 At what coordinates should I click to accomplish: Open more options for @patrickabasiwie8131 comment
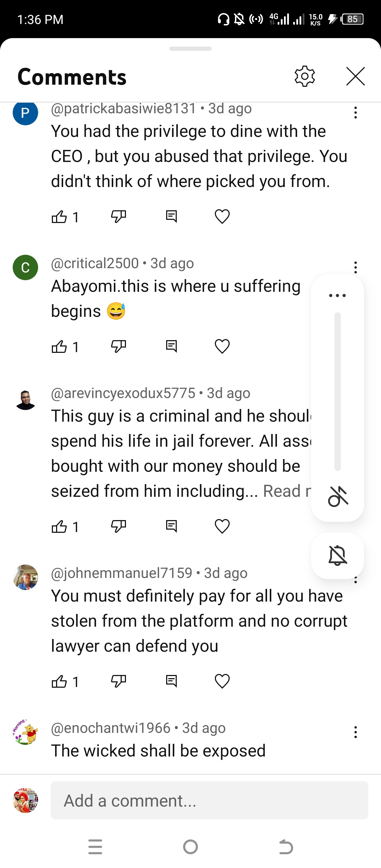click(x=356, y=113)
